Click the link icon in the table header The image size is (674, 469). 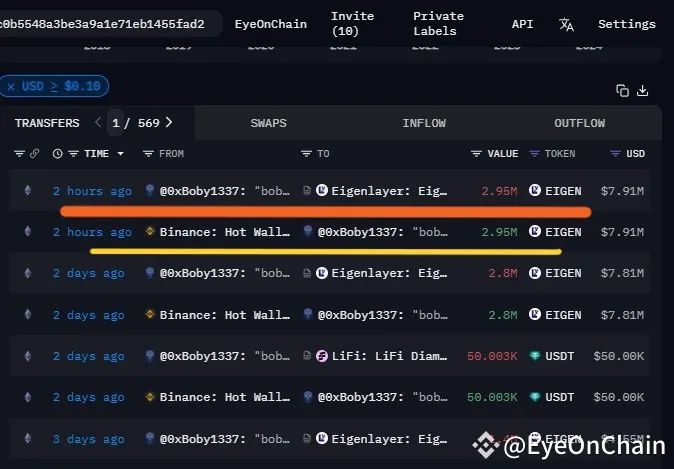click(34, 153)
